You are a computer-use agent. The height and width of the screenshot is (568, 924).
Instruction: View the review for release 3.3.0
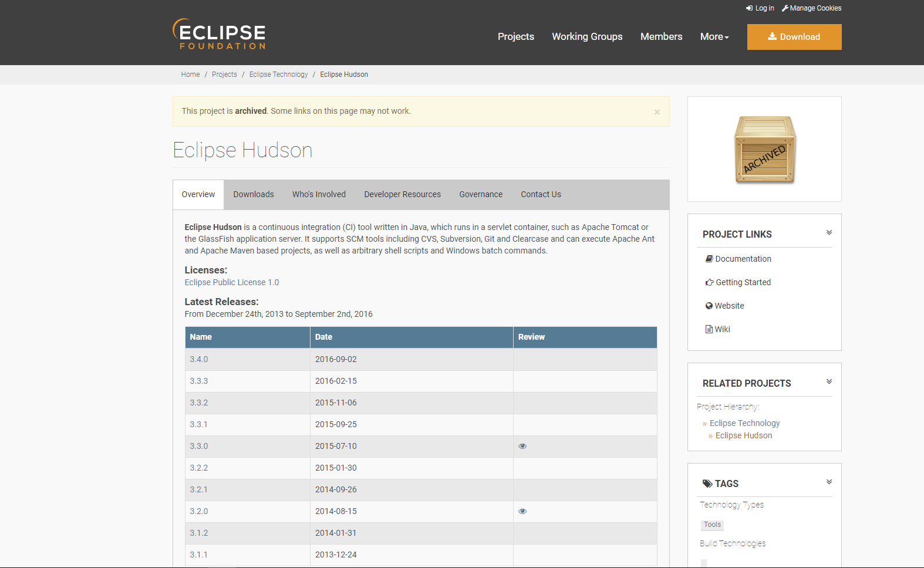click(522, 446)
